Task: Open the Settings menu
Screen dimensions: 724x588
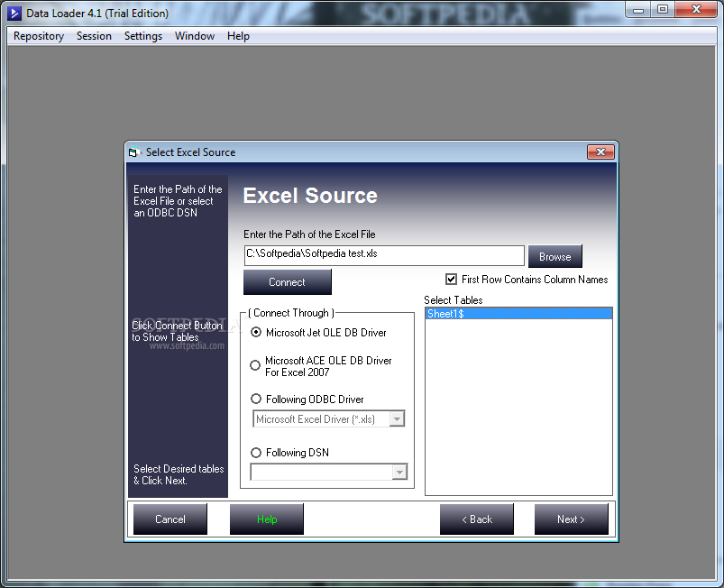Action: coord(143,36)
